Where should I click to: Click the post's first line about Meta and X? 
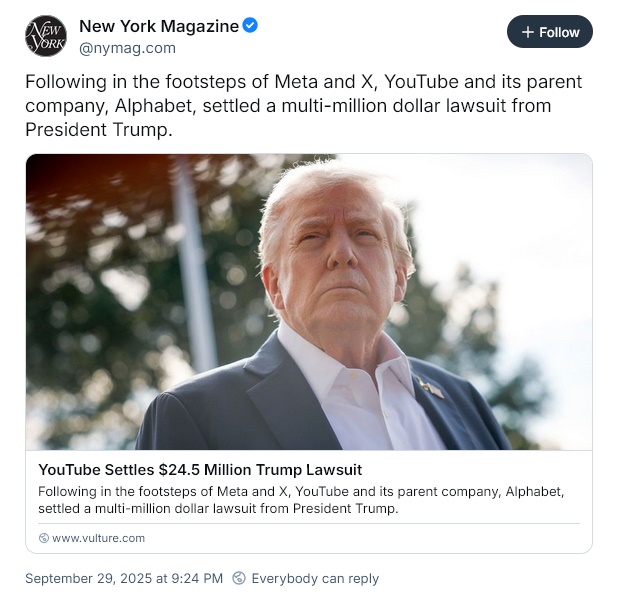pos(303,81)
